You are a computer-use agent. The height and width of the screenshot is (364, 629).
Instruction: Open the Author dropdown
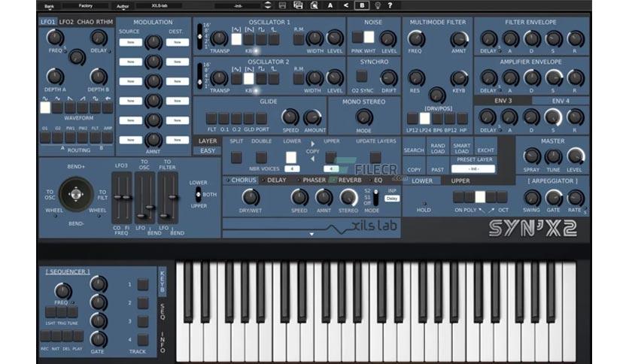click(123, 6)
